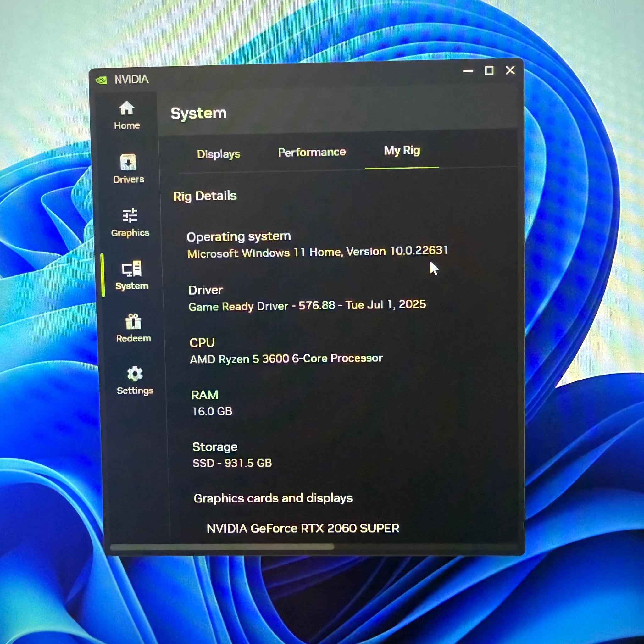Screen dimensions: 644x644
Task: Select the My Rig tab
Action: (402, 151)
